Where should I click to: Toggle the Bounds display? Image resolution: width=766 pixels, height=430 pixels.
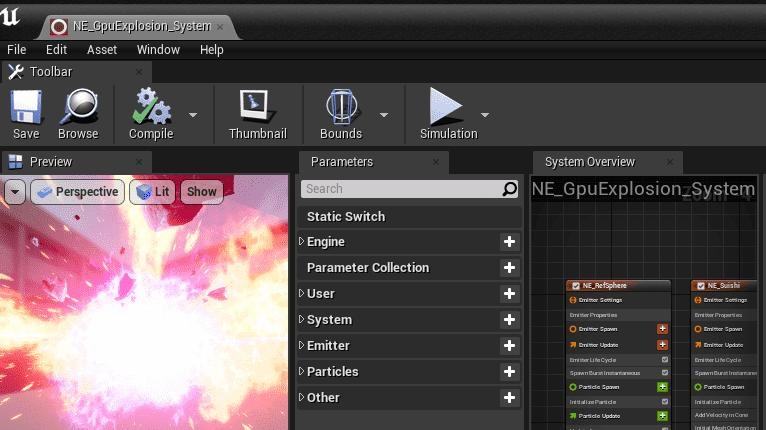[341, 113]
